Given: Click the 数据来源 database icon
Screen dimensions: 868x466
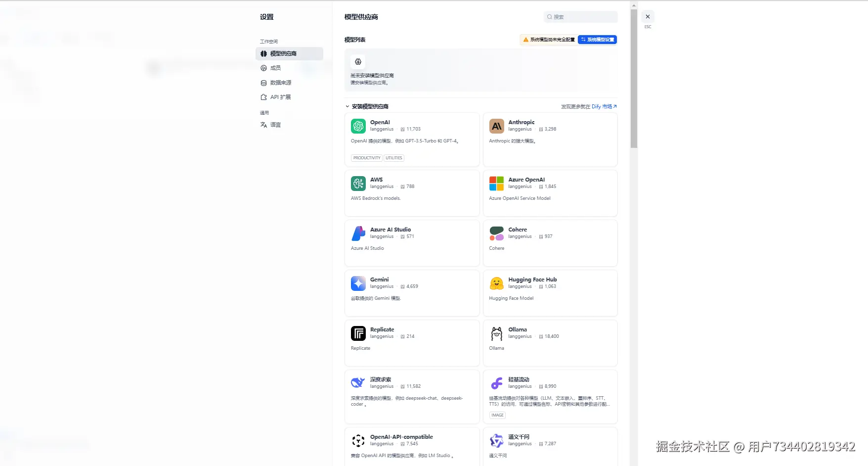Looking at the screenshot, I should [263, 83].
